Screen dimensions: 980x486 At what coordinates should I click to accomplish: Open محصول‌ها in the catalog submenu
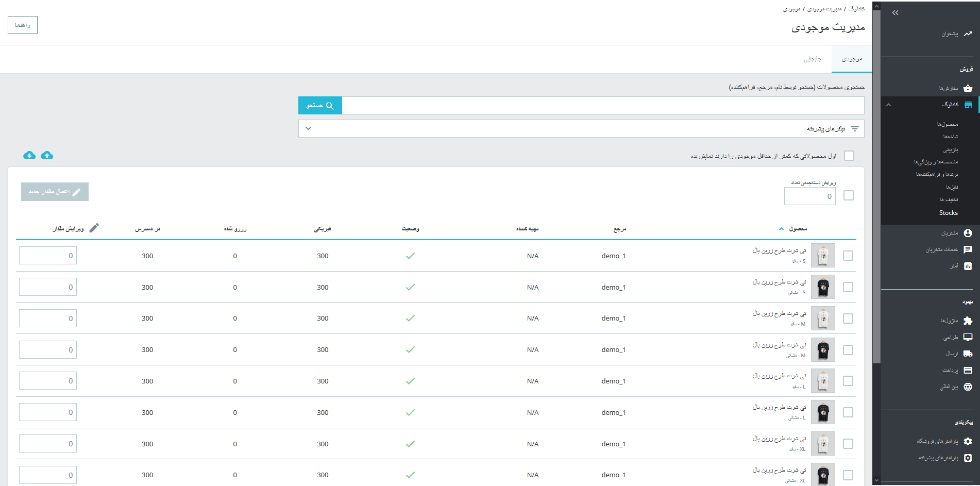[948, 124]
